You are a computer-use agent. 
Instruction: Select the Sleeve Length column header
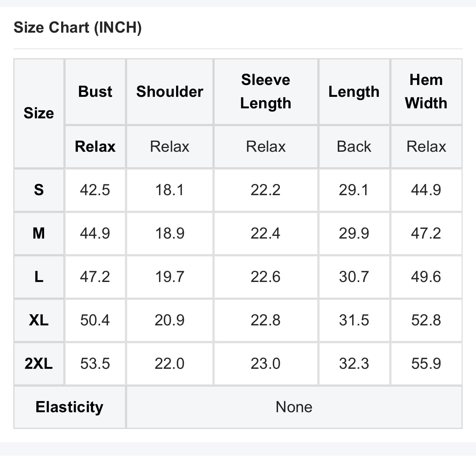coord(265,92)
